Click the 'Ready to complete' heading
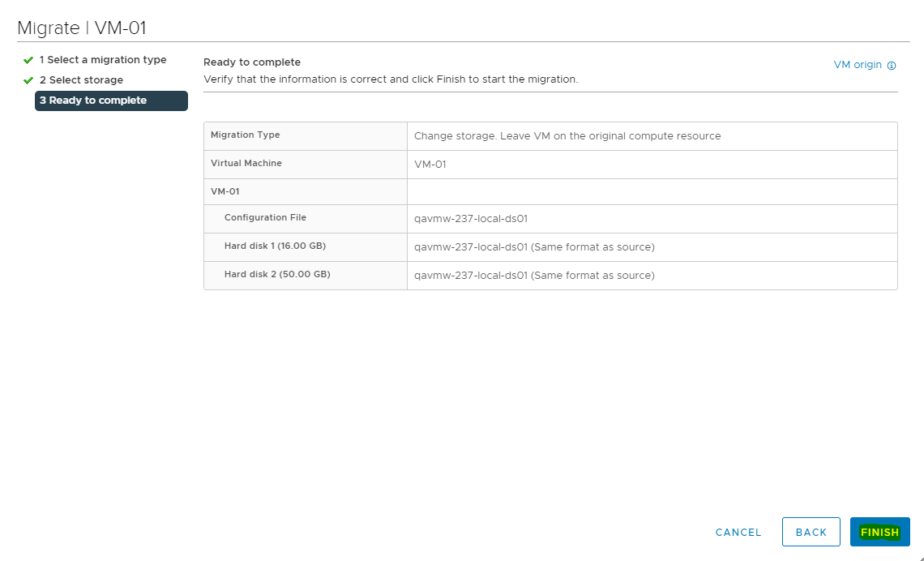Image resolution: width=924 pixels, height=561 pixels. click(x=252, y=62)
